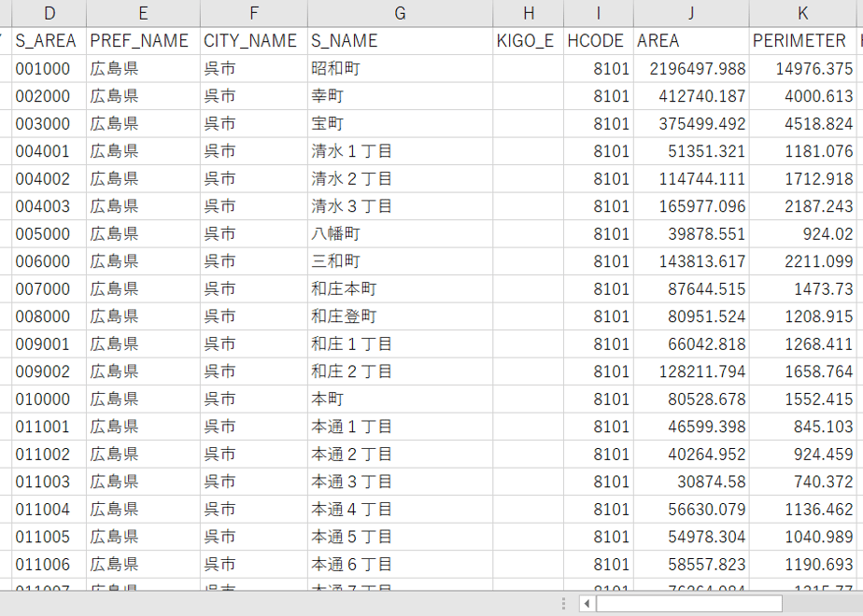Select cell with S_AREA 004002
863x616 pixels.
point(49,179)
